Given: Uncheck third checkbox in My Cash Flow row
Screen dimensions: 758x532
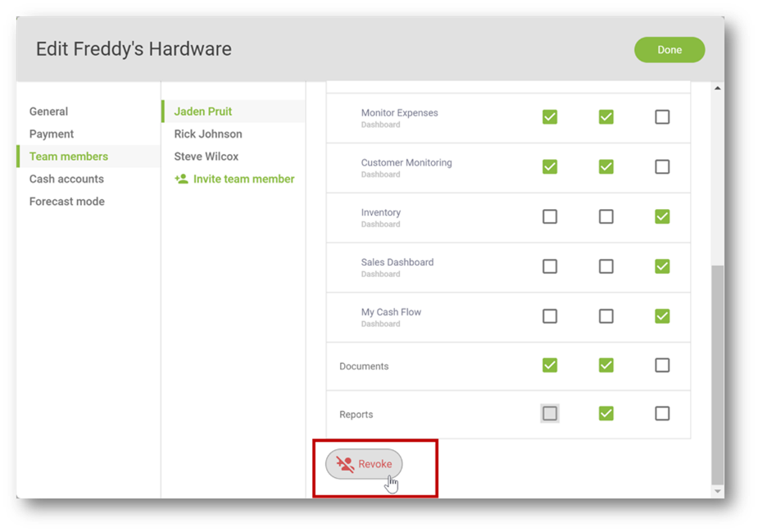Looking at the screenshot, I should [662, 316].
